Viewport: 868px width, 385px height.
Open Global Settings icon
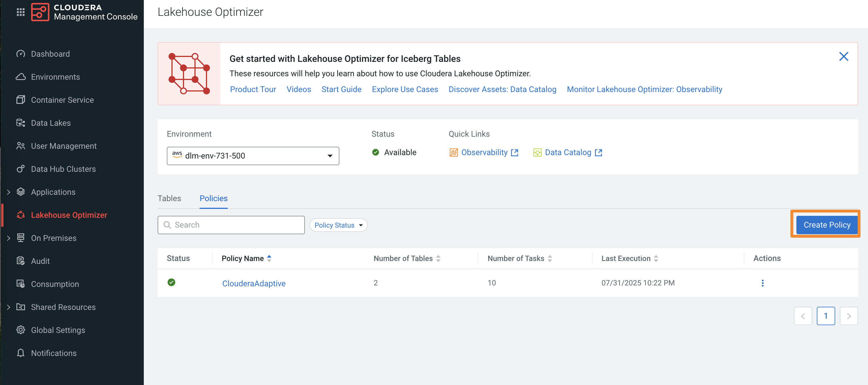20,330
